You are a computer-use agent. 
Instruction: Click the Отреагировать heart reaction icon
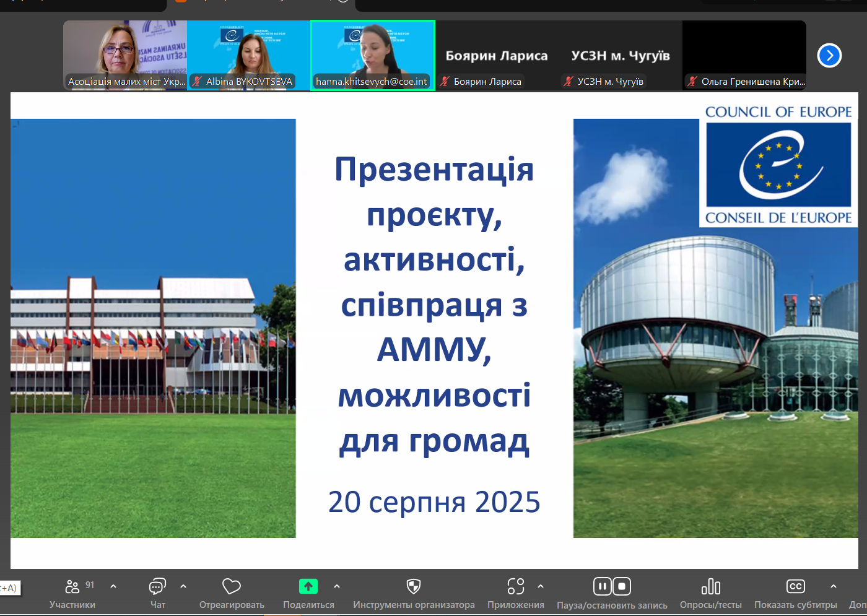coord(232,586)
